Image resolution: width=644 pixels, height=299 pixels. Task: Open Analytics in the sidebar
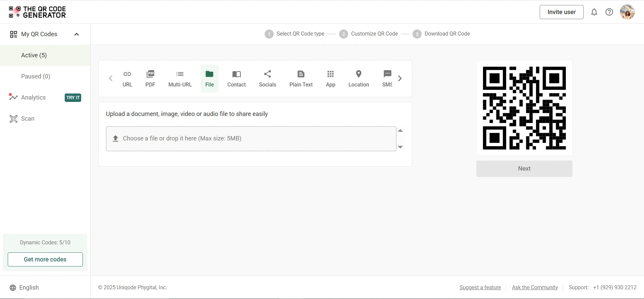point(33,98)
